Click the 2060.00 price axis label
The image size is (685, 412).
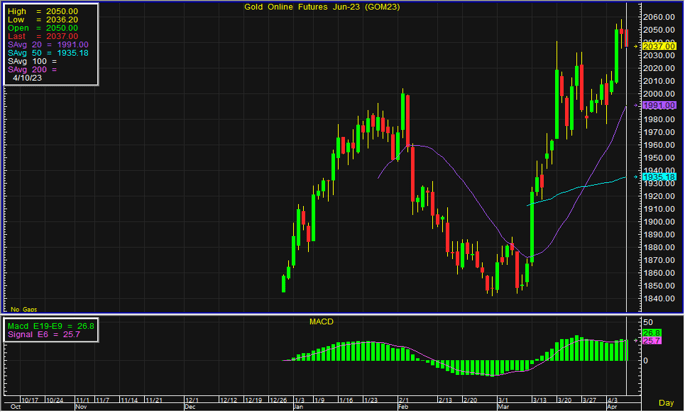[651, 18]
